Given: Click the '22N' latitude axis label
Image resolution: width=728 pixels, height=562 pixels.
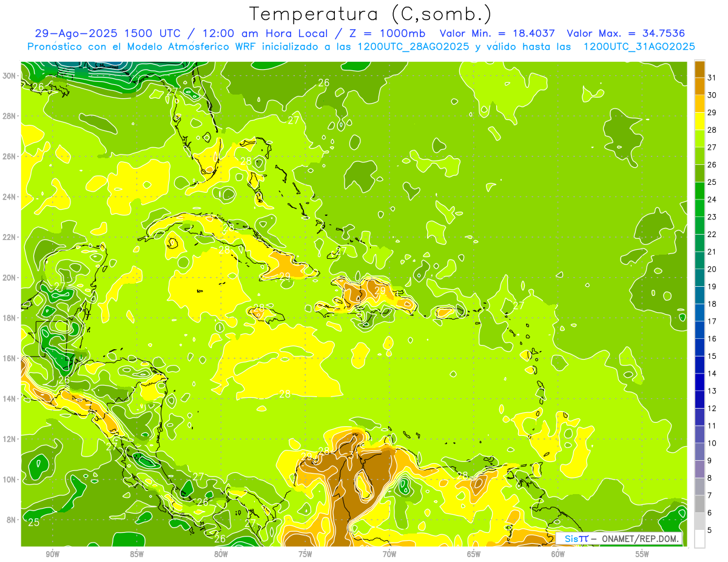Looking at the screenshot, I should point(9,237).
